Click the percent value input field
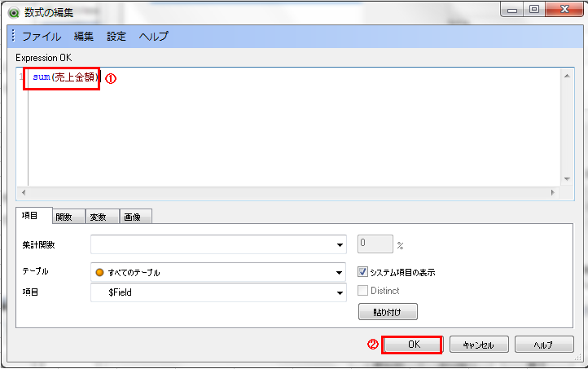The image size is (588, 369). click(375, 244)
